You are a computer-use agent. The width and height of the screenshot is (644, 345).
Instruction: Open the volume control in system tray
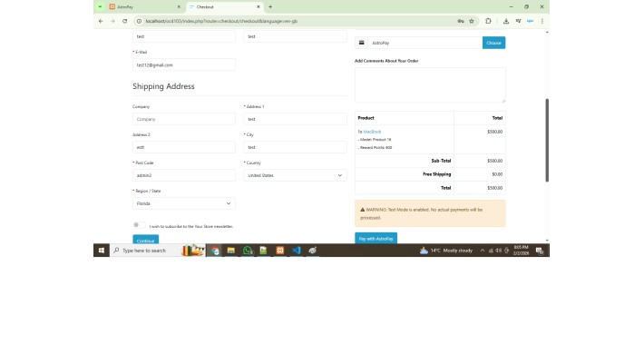[x=498, y=251]
